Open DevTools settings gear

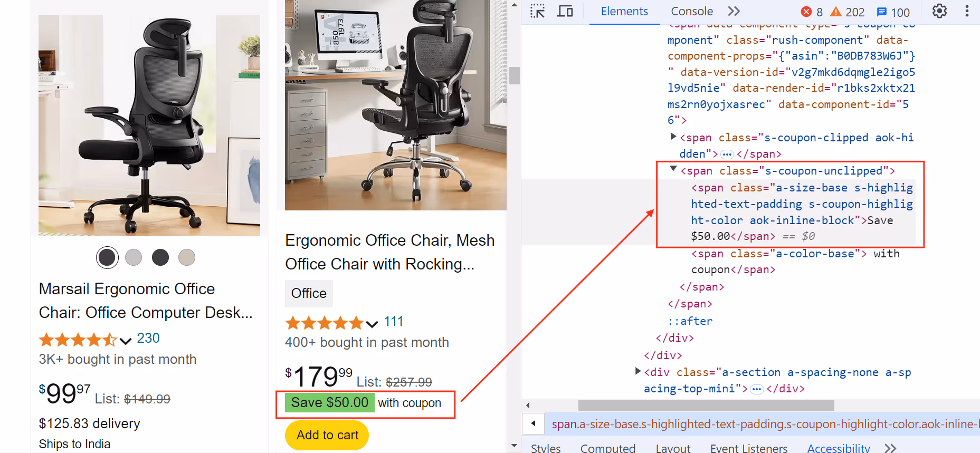[x=939, y=11]
